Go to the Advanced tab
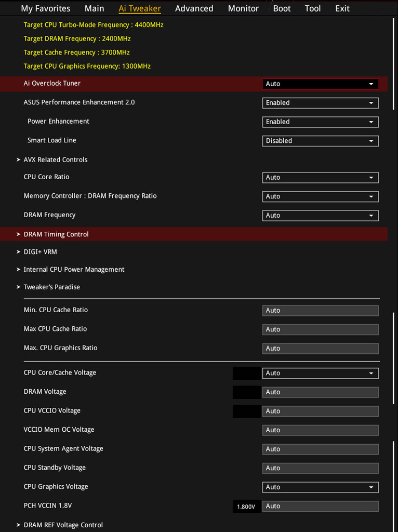398x532 pixels. click(194, 8)
